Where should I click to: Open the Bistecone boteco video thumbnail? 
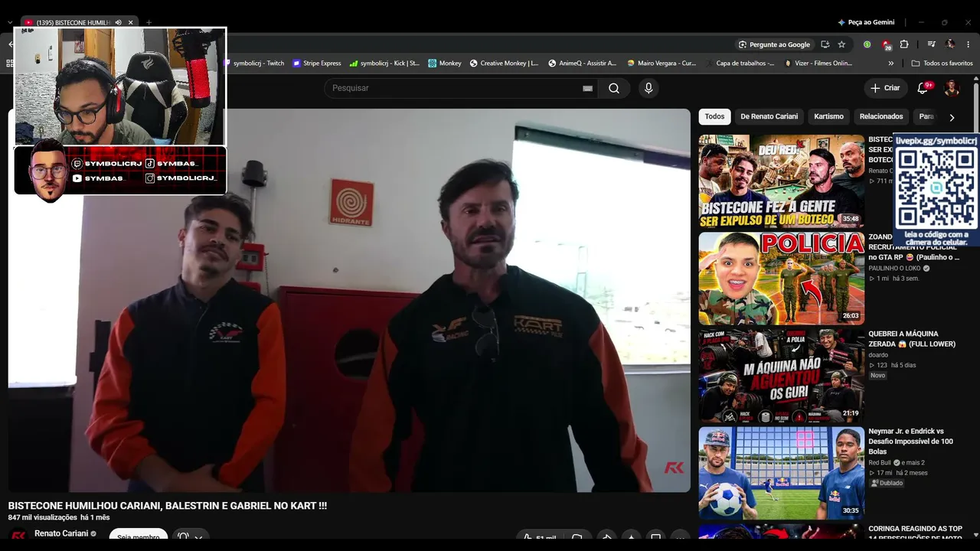(781, 181)
